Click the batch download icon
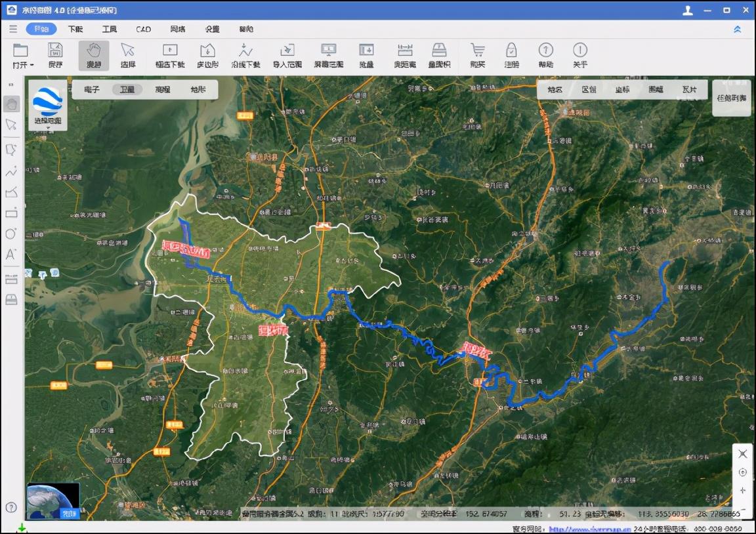Screen dimensions: 756x534 click(x=366, y=50)
